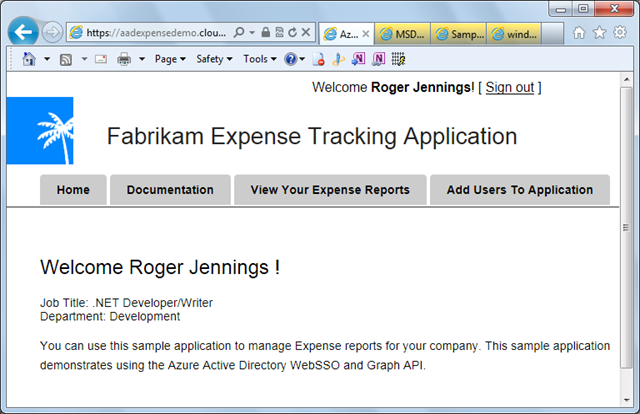Viewport: 640px width, 414px height.
Task: Close the active Az... tab
Action: [366, 34]
